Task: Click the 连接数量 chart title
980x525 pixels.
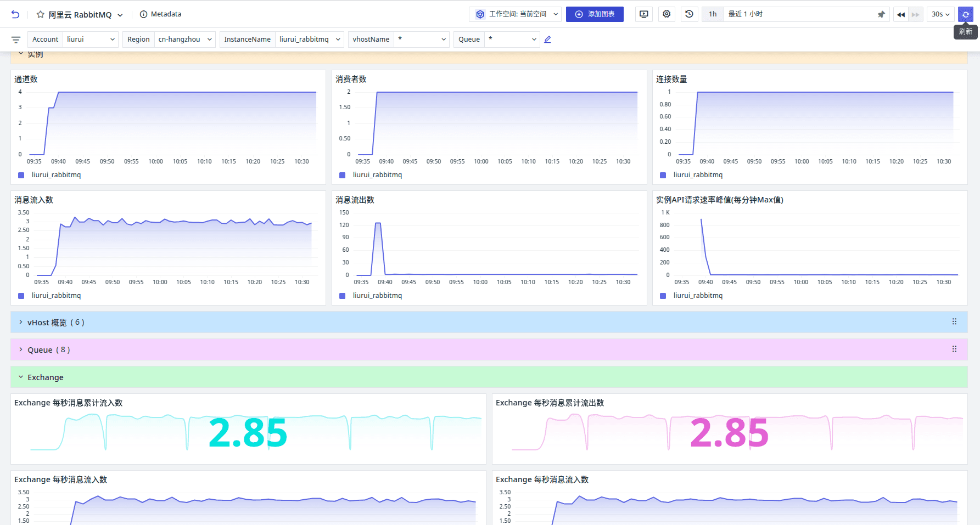Action: 671,79
